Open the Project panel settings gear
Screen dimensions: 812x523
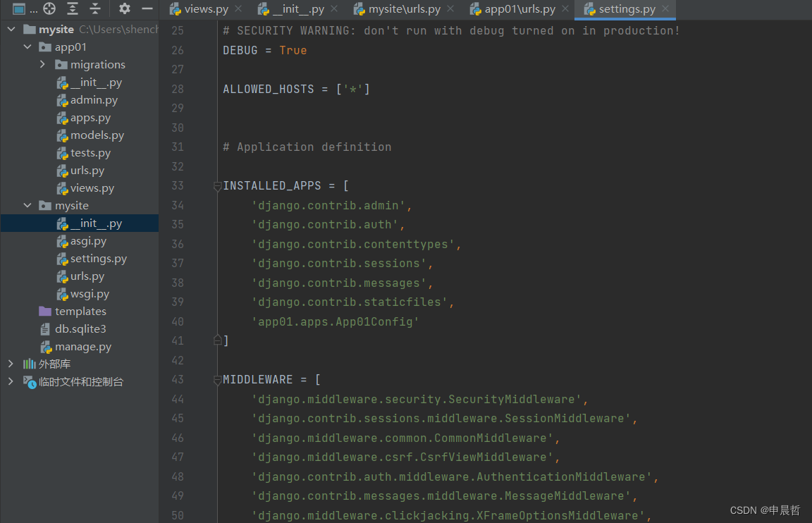[124, 9]
